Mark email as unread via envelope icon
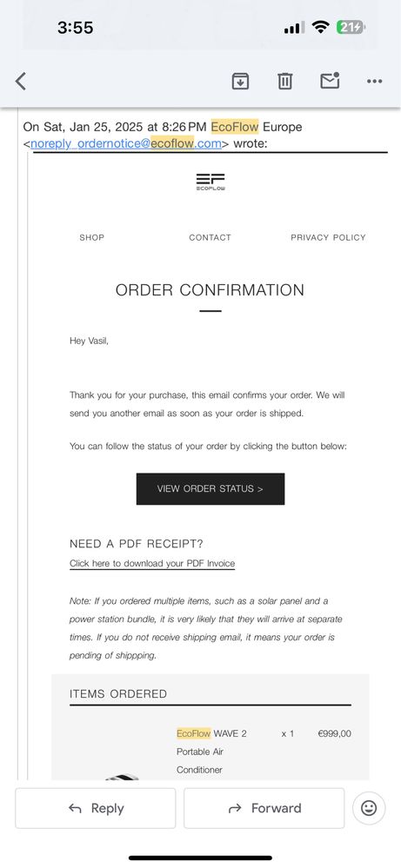The height and width of the screenshot is (868, 401). pos(330,81)
